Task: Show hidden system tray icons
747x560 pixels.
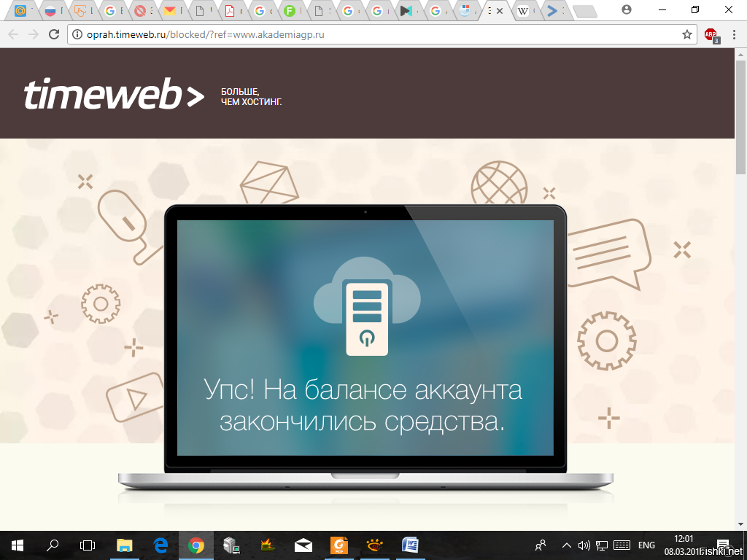Action: click(x=566, y=545)
